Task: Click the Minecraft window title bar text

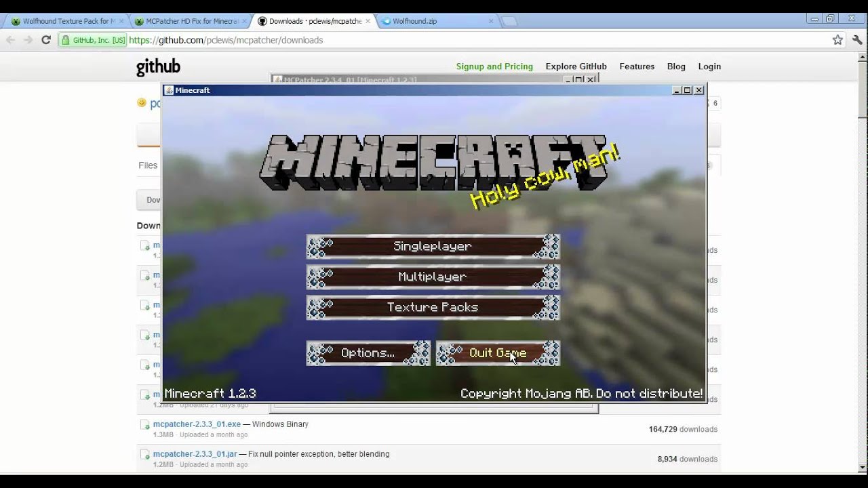Action: 193,90
